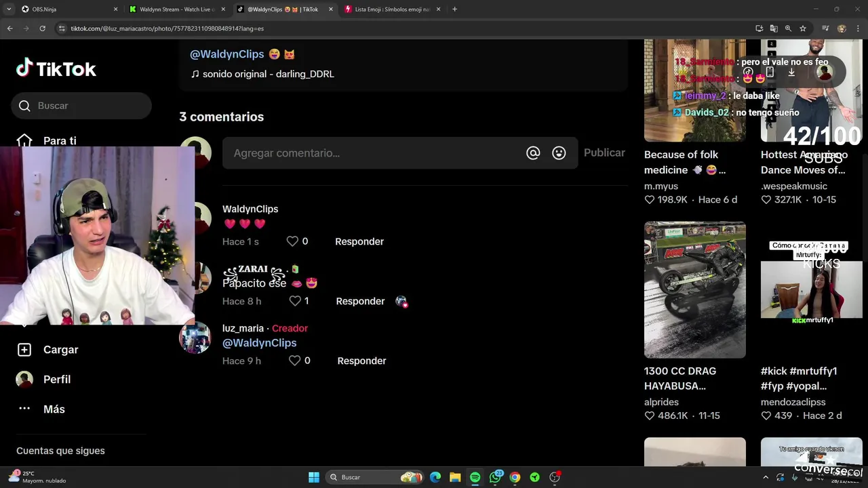Open the Windows Start menu
The height and width of the screenshot is (488, 868).
[313, 477]
